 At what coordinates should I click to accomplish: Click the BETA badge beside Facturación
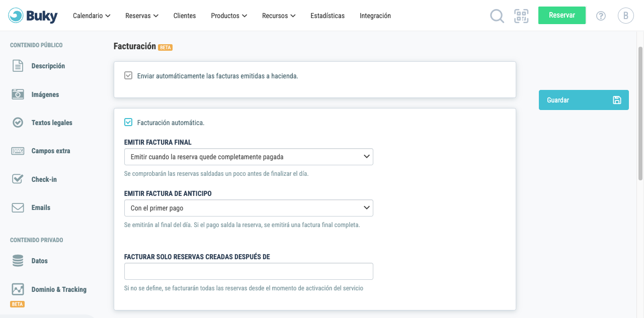tap(166, 47)
